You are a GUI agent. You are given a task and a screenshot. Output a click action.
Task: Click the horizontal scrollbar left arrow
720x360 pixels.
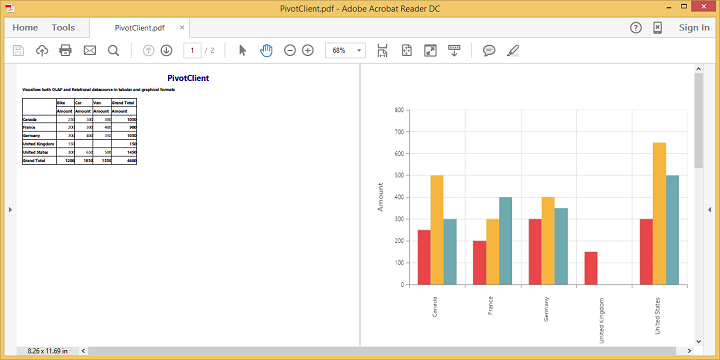(x=84, y=351)
